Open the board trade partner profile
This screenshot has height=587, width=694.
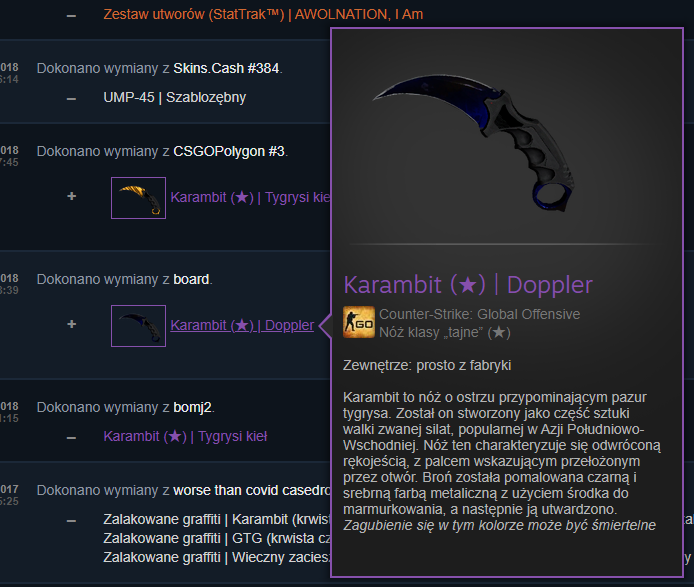click(x=191, y=279)
